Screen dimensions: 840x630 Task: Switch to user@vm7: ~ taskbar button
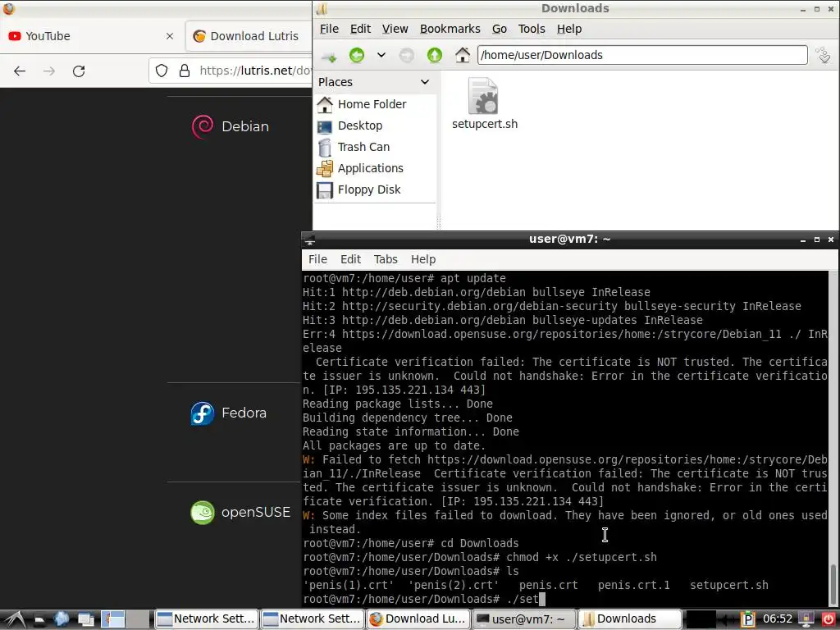pos(524,619)
